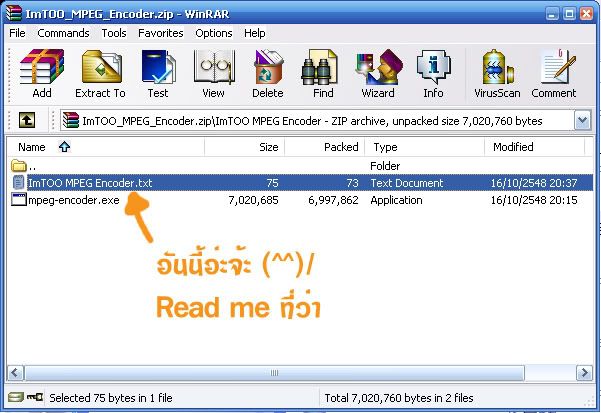
Task: Click the WinRAR books icon in title bar
Action: (13, 13)
